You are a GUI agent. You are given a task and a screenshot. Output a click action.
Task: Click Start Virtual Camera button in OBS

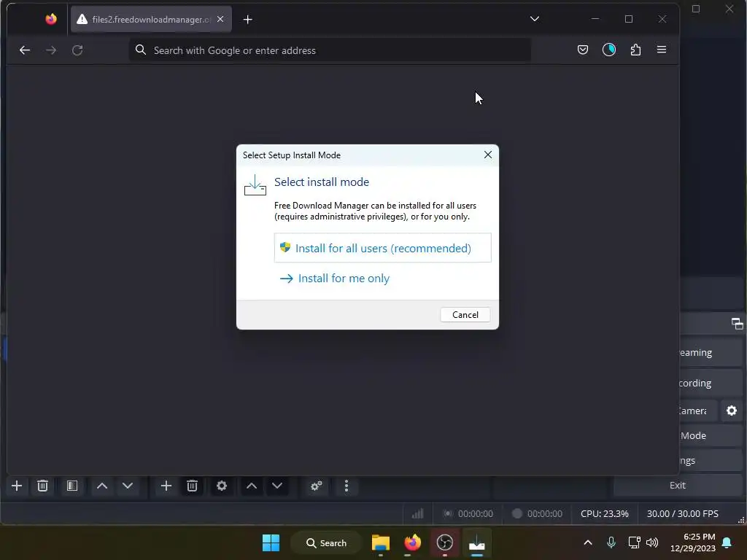[698, 411]
